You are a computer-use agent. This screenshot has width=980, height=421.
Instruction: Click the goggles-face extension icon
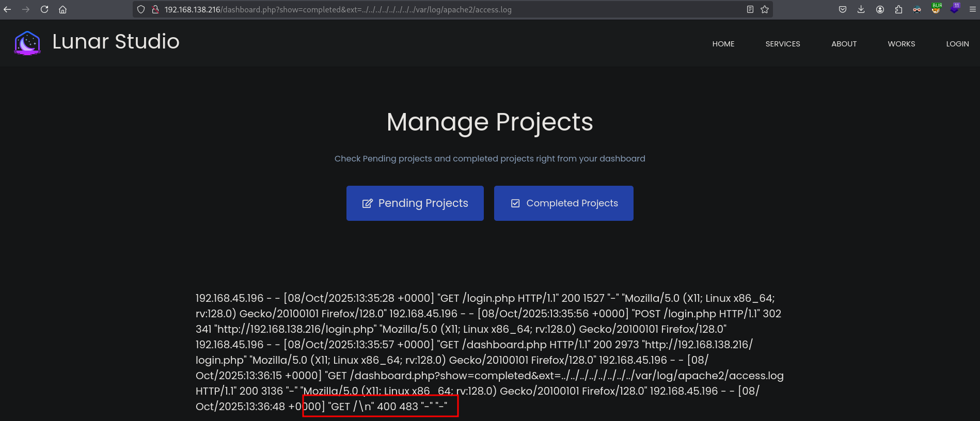917,9
